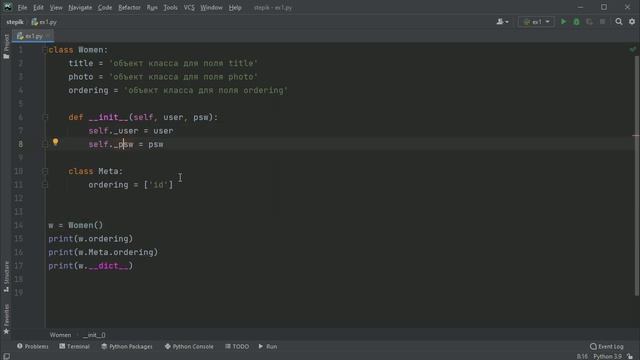Click the green inspection checkmark icon

tap(633, 49)
